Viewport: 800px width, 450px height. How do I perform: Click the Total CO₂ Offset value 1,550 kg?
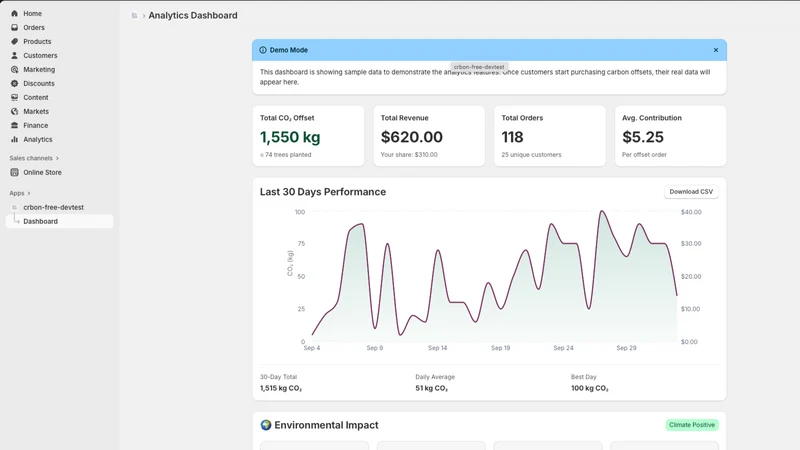[290, 137]
